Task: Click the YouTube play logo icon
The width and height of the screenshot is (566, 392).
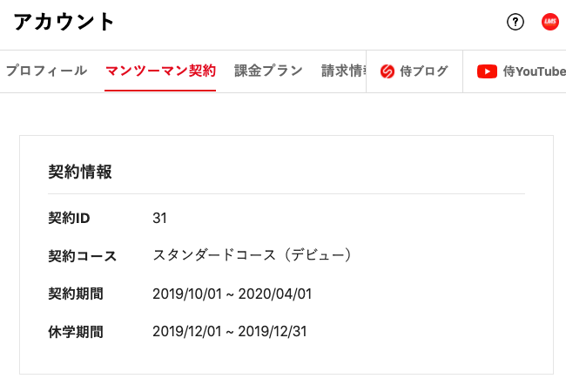Action: (x=487, y=71)
